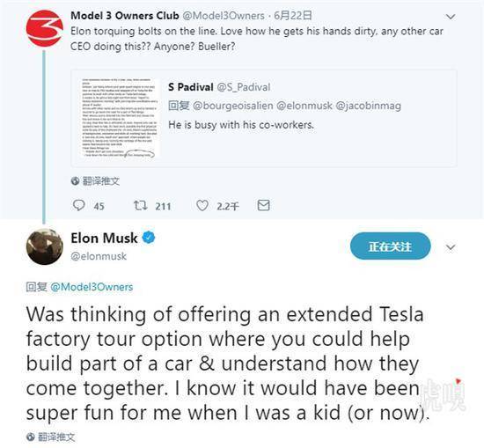Expand the chevron menu on Model 3 Owners tweet

(x=451, y=17)
